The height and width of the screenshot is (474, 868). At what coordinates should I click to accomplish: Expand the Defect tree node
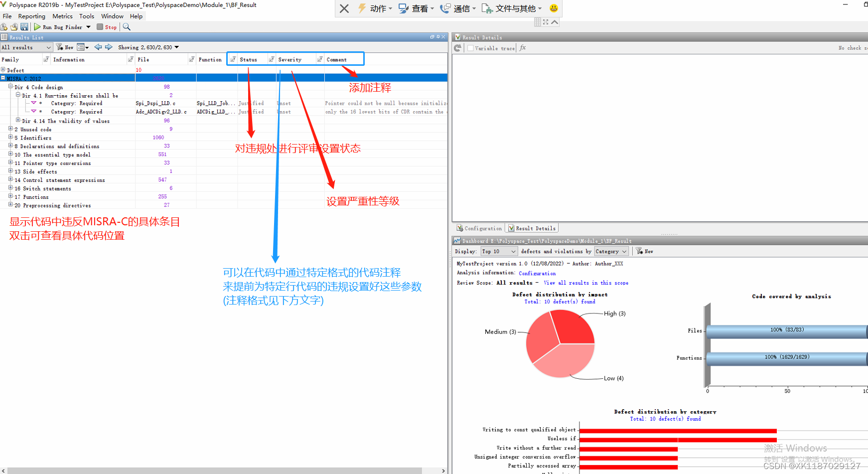(x=3, y=70)
